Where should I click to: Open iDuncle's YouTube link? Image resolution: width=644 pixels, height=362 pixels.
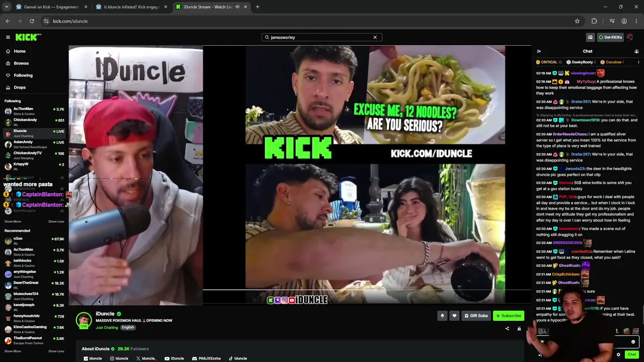(174, 358)
